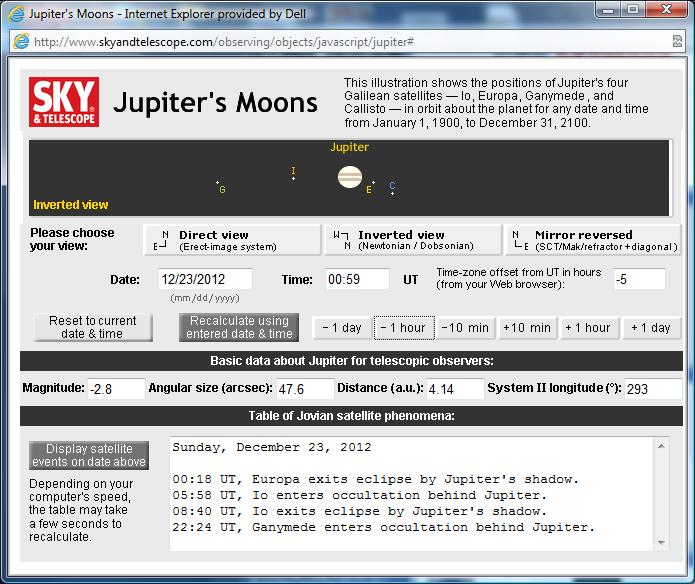
Task: Click the Date input field
Action: [x=205, y=280]
